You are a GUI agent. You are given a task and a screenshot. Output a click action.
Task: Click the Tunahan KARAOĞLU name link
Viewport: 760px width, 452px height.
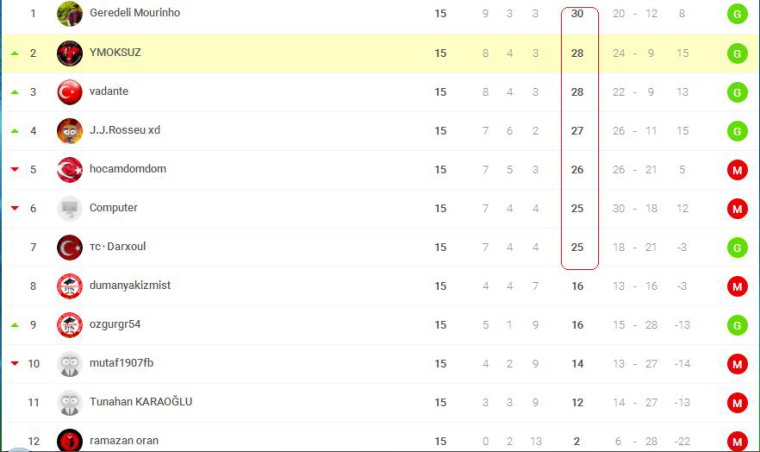[x=141, y=402]
